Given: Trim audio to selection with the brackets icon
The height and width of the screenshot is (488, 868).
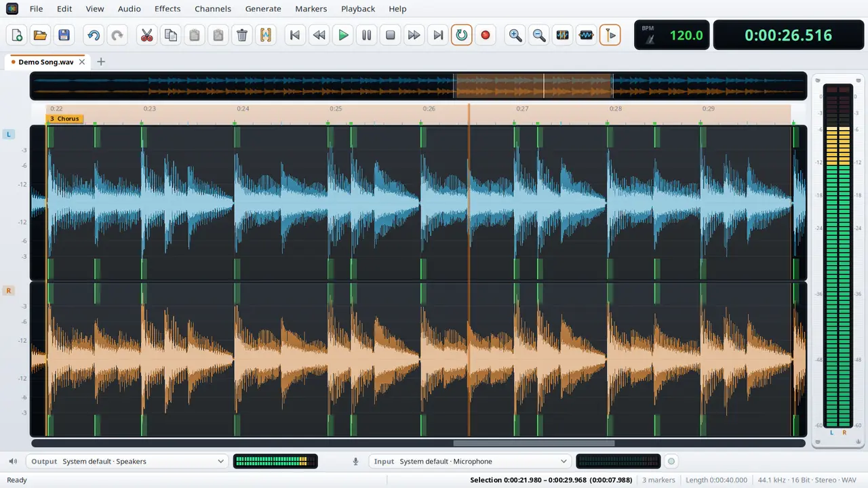Looking at the screenshot, I should pos(265,35).
